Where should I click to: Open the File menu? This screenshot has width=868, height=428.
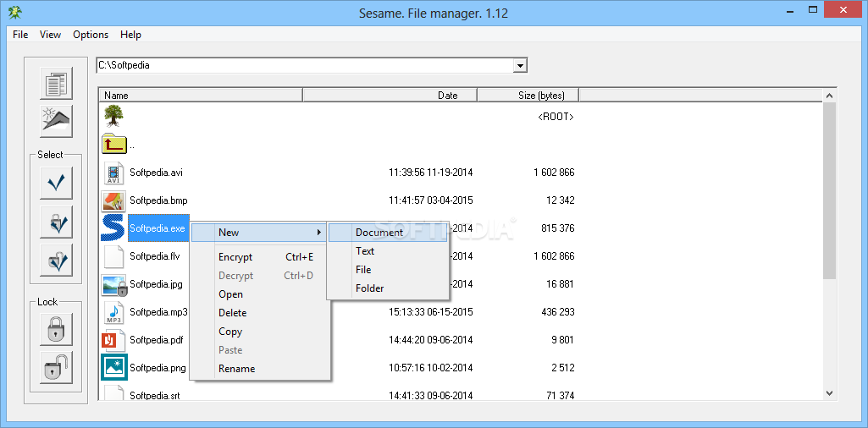[x=20, y=35]
